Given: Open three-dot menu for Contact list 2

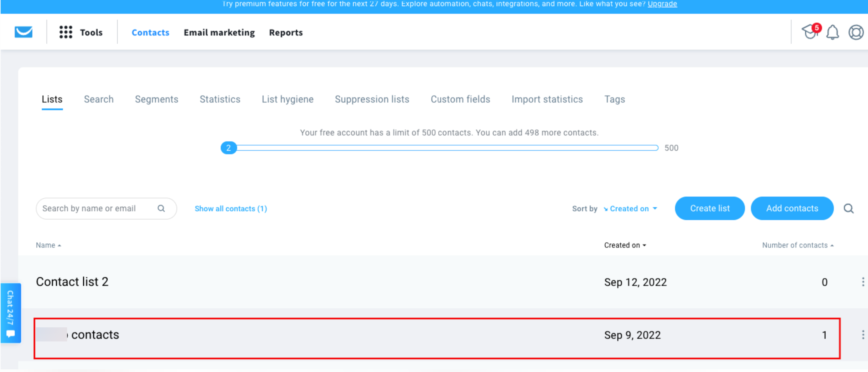Looking at the screenshot, I should tap(863, 282).
